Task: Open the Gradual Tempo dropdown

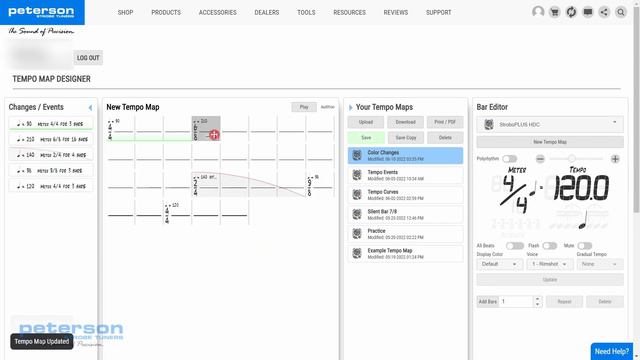Action: click(600, 264)
